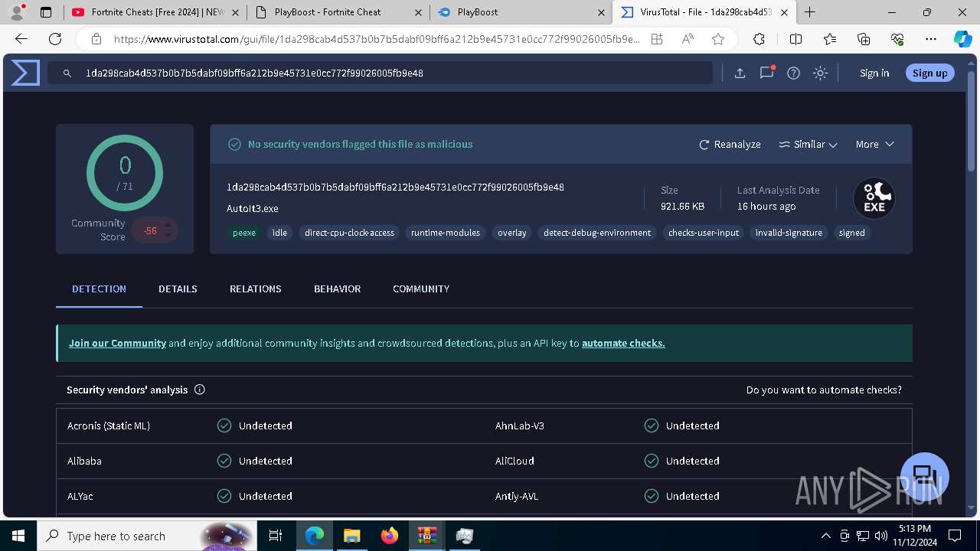Screen dimensions: 980x551
Task: Open the Join our Community link
Action: point(117,343)
